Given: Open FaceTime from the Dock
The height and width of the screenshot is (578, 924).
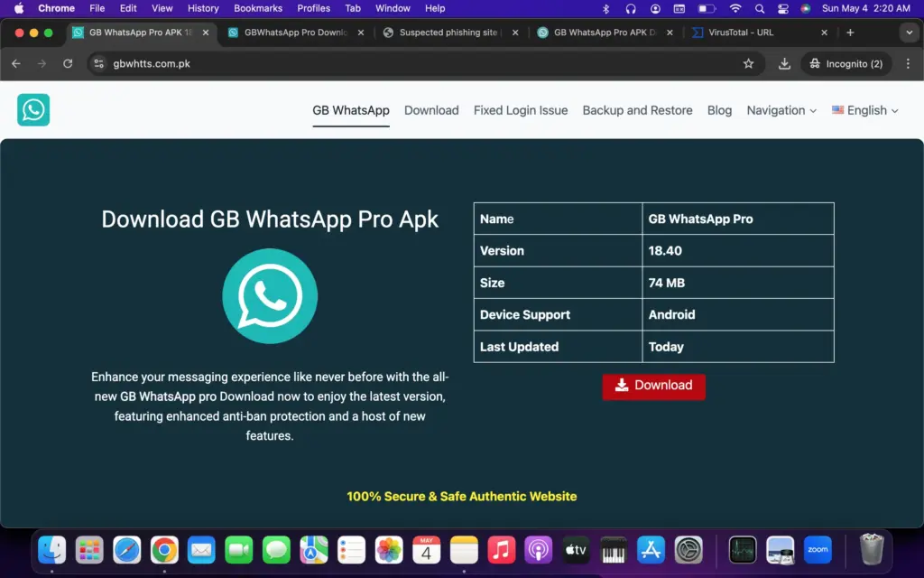Looking at the screenshot, I should tap(238, 550).
